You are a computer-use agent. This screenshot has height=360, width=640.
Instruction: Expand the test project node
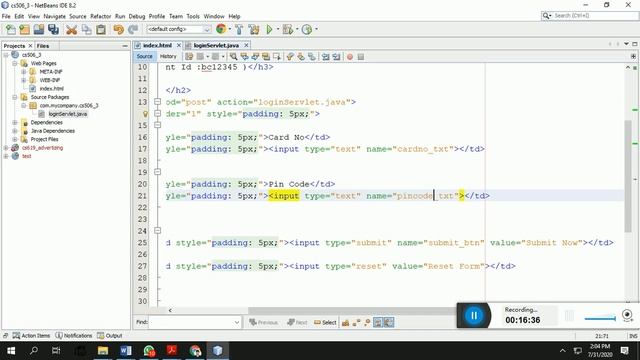6,156
